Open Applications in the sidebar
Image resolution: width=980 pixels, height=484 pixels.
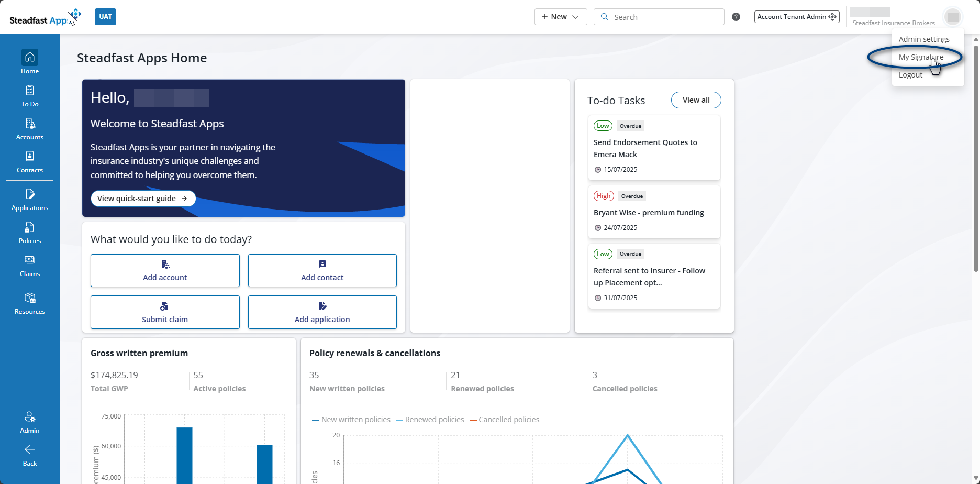click(30, 200)
